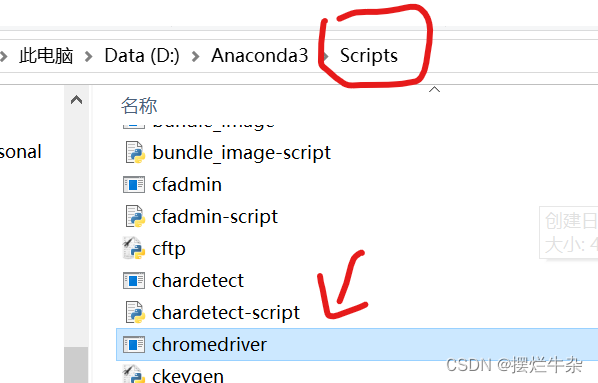
Task: Expand the chevron after 此电脑 breadcrumb
Action: coord(89,57)
